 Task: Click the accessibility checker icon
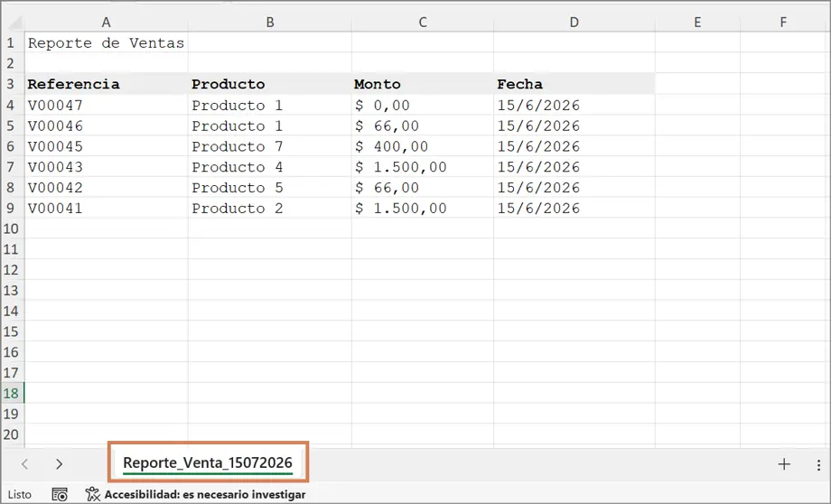click(93, 494)
